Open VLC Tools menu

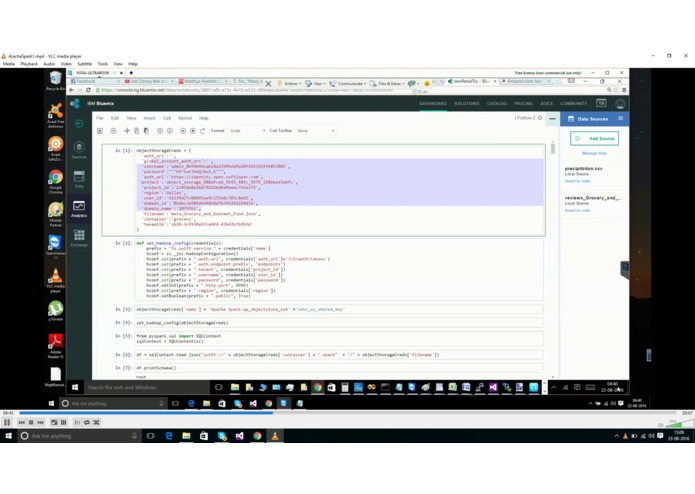[103, 64]
